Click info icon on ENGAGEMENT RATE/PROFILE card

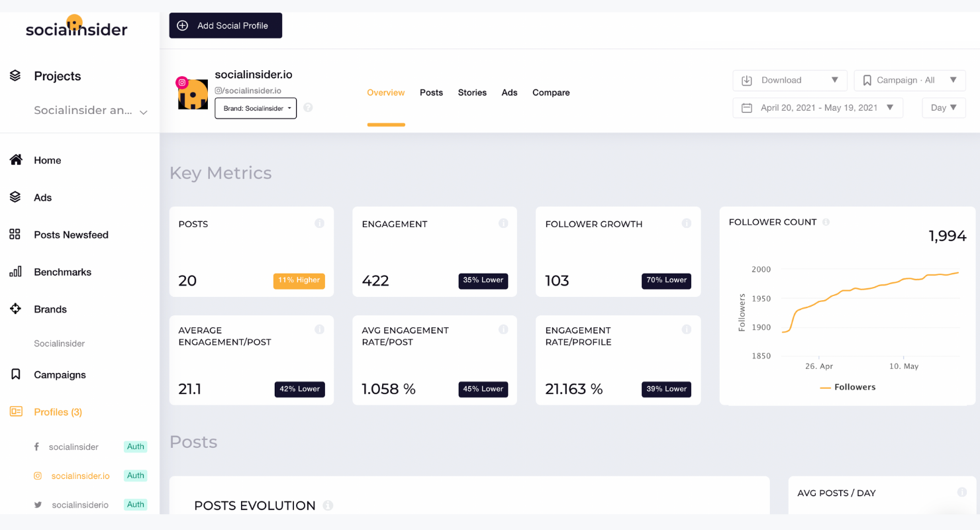coord(687,329)
